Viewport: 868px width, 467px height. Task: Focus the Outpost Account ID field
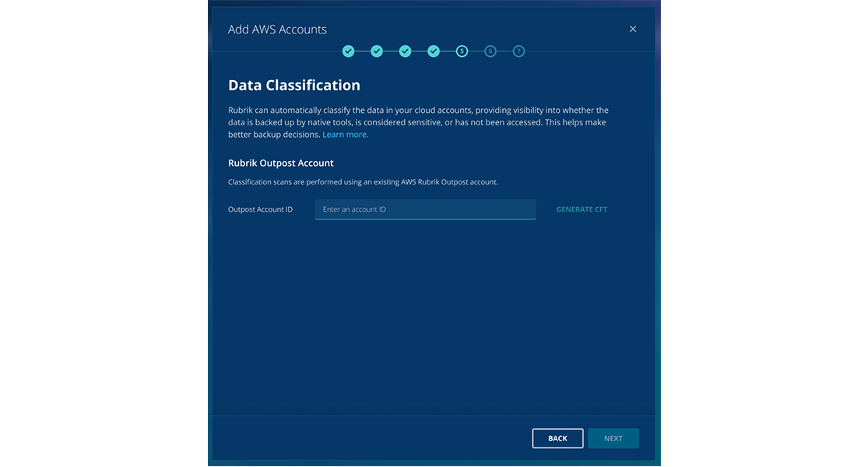[x=425, y=209]
